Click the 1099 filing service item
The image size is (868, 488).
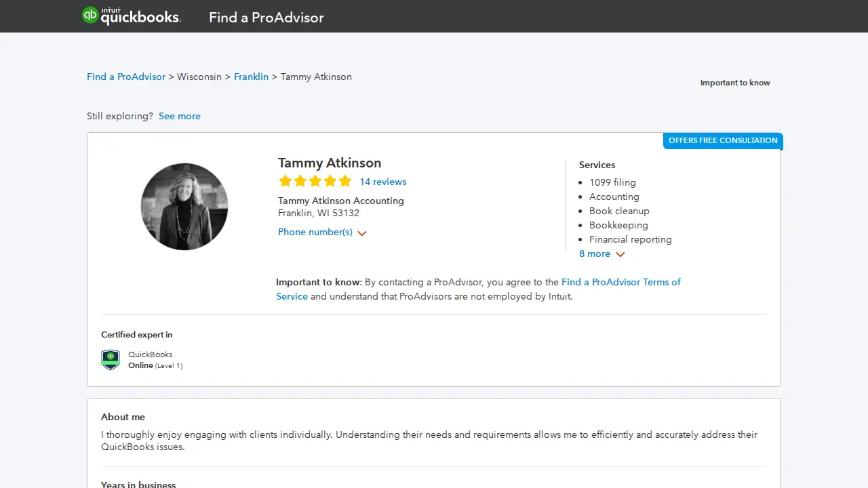click(612, 182)
